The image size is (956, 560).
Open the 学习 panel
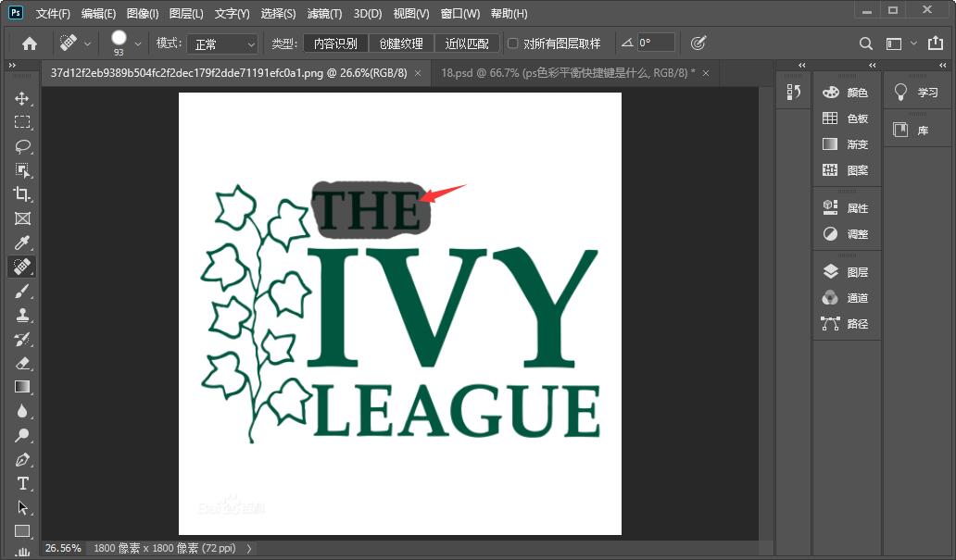pos(917,93)
